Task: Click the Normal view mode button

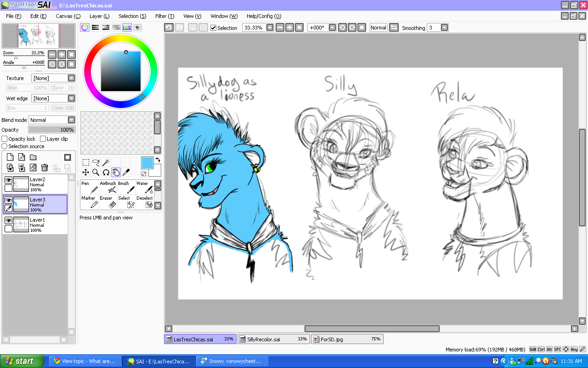Action: pyautogui.click(x=378, y=28)
